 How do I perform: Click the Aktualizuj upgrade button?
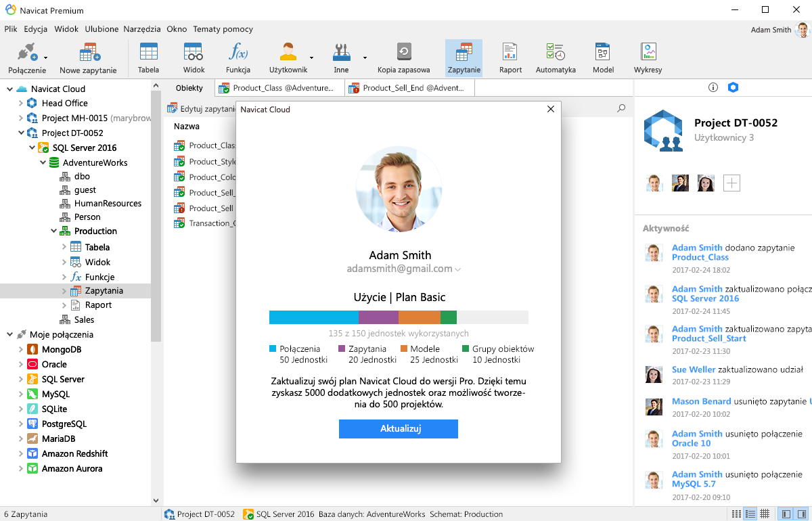pos(399,429)
